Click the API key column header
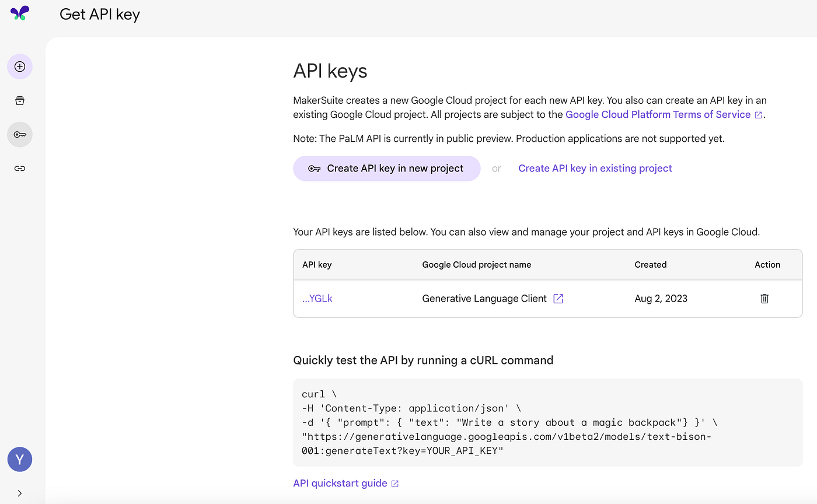The width and height of the screenshot is (817, 504). pos(317,264)
